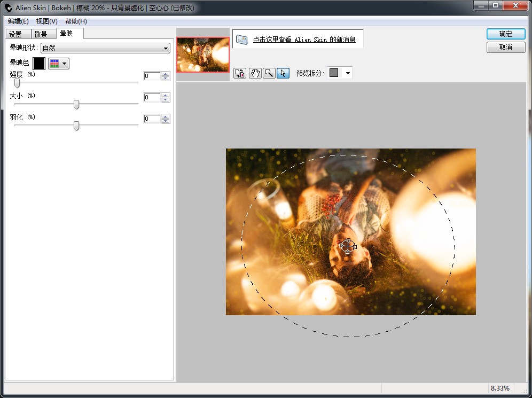Open the Alien Skin news link

[x=304, y=40]
